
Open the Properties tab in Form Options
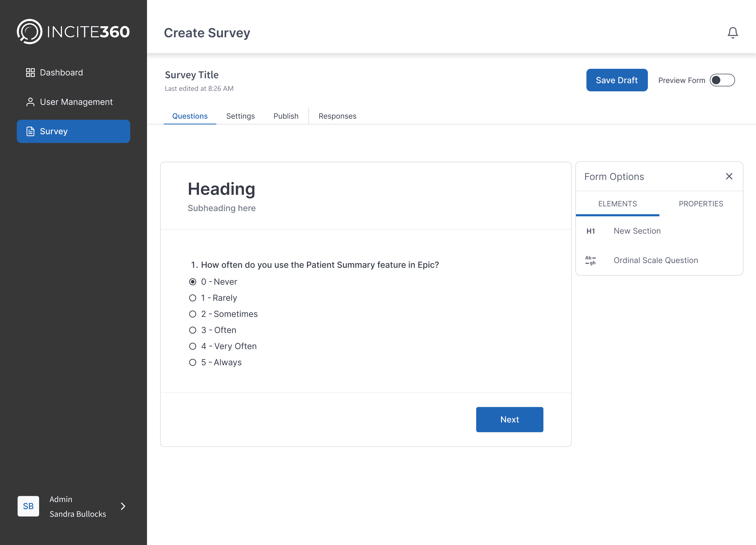pyautogui.click(x=701, y=204)
